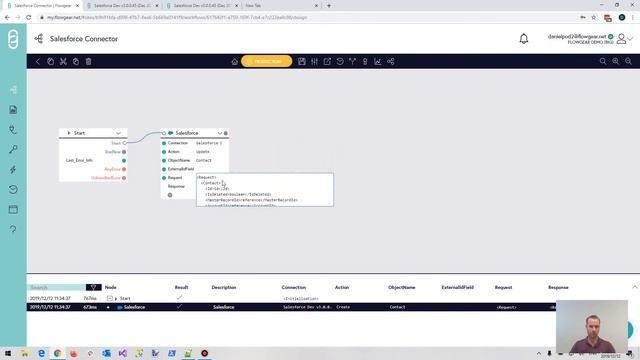Click the share nodes icon in the toolbar

pos(391,62)
